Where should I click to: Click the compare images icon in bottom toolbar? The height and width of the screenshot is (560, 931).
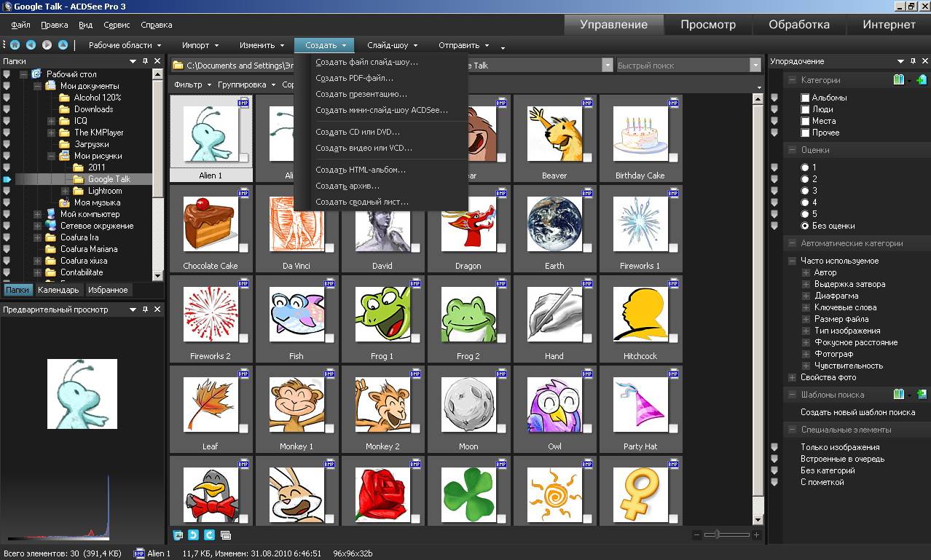(x=178, y=535)
